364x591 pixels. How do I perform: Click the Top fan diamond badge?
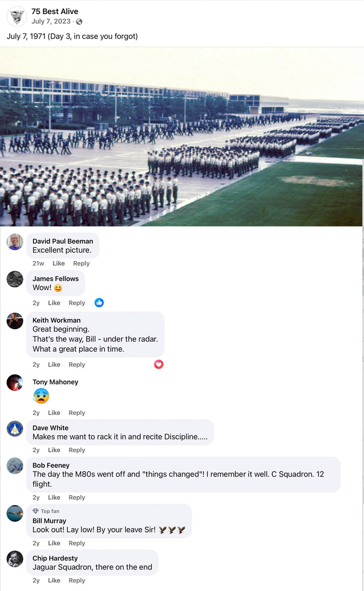[x=35, y=511]
